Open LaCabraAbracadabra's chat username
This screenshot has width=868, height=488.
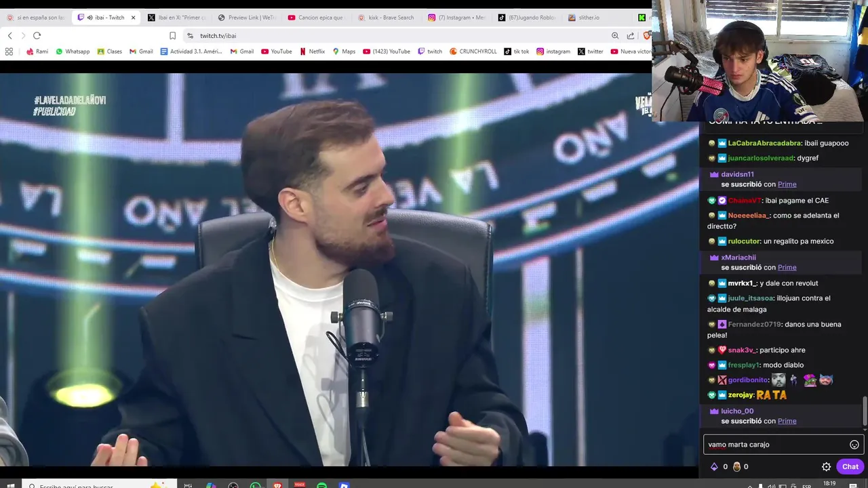click(764, 143)
